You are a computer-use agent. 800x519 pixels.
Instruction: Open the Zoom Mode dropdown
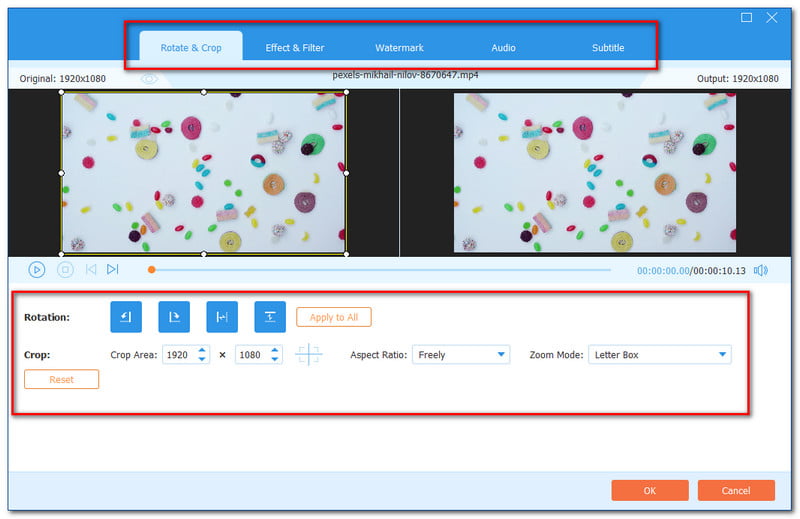[659, 355]
